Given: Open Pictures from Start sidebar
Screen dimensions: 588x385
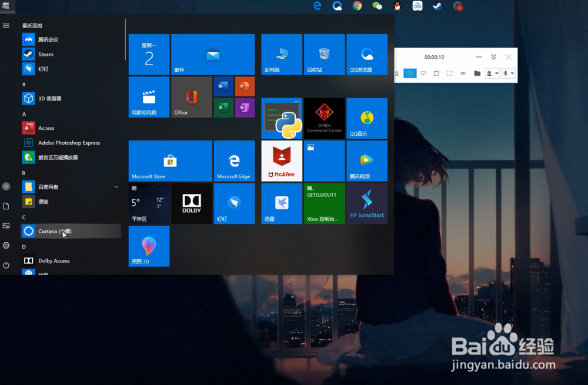Looking at the screenshot, I should (x=6, y=226).
